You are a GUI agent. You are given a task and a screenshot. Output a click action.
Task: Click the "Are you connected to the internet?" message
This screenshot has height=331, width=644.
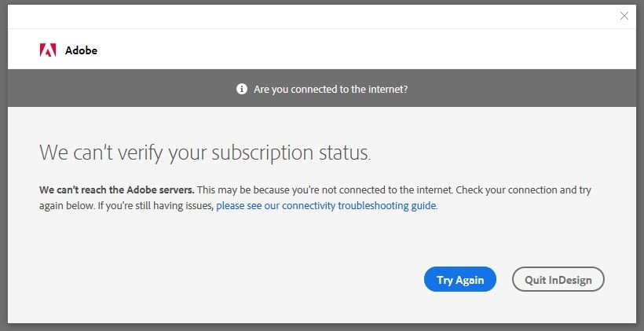331,90
